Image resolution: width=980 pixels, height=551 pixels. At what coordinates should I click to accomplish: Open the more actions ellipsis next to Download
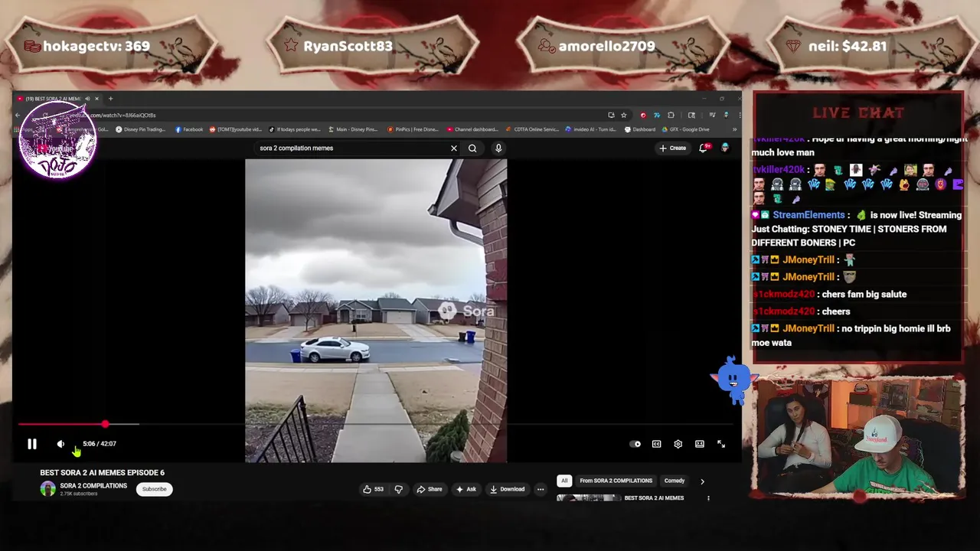541,489
